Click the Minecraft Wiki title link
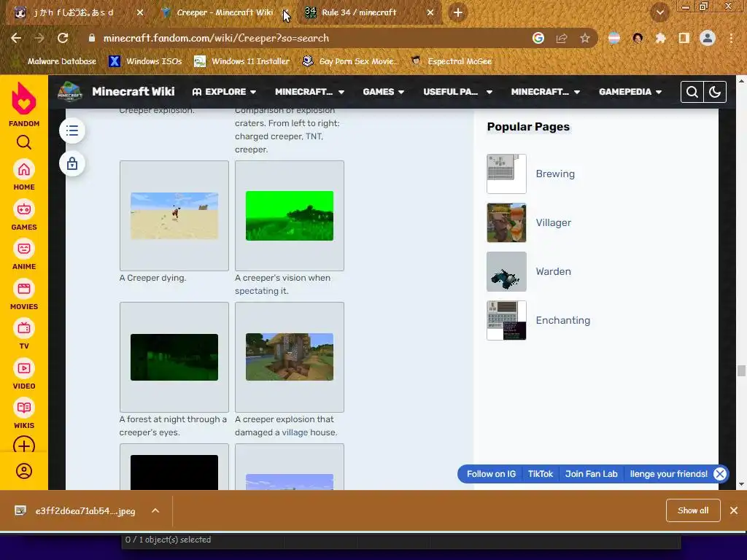The height and width of the screenshot is (560, 747). pos(133,91)
